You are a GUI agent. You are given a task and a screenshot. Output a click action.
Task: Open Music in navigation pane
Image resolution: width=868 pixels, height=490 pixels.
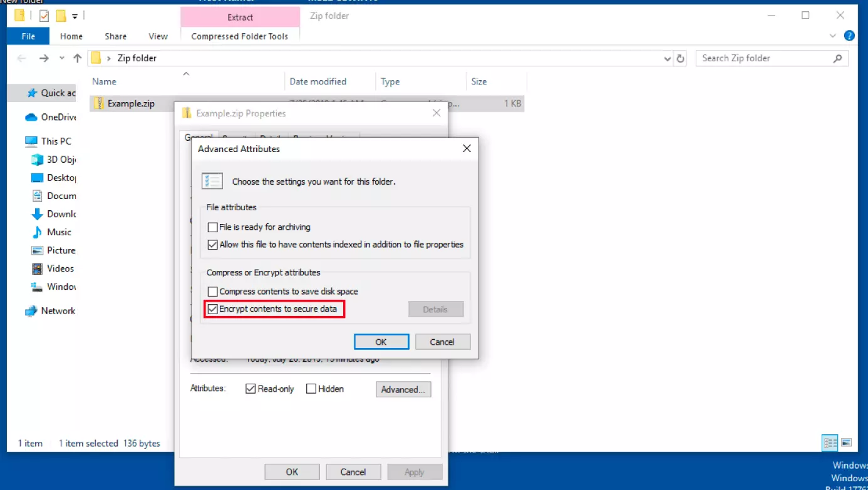tap(51, 232)
